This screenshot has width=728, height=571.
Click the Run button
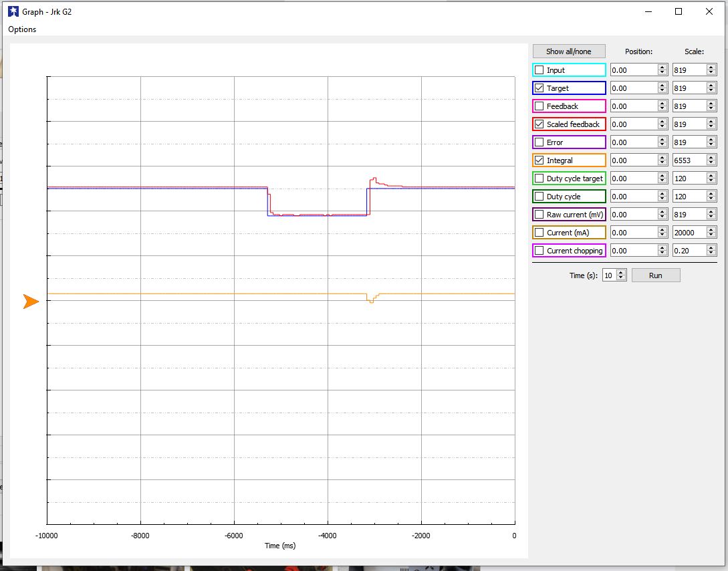point(655,275)
